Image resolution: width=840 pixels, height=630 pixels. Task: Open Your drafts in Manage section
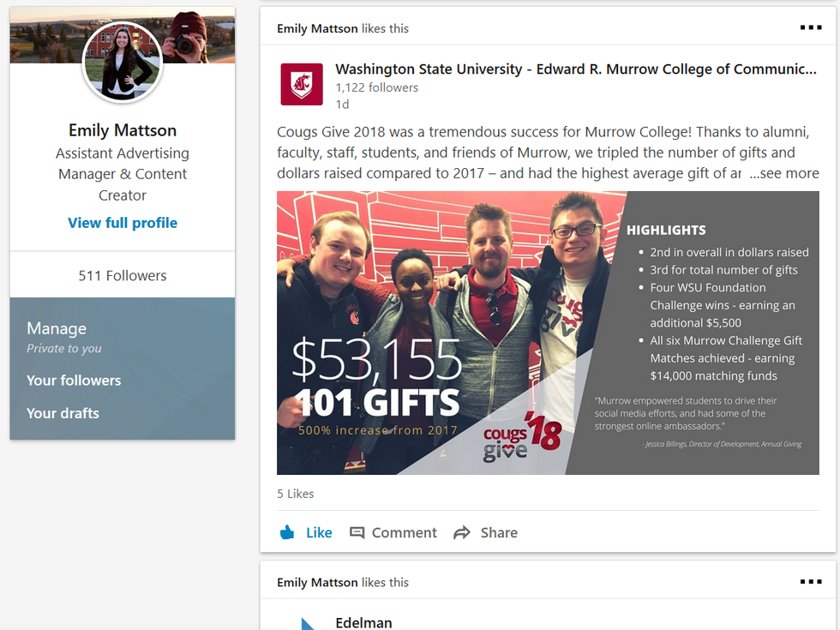click(x=63, y=413)
